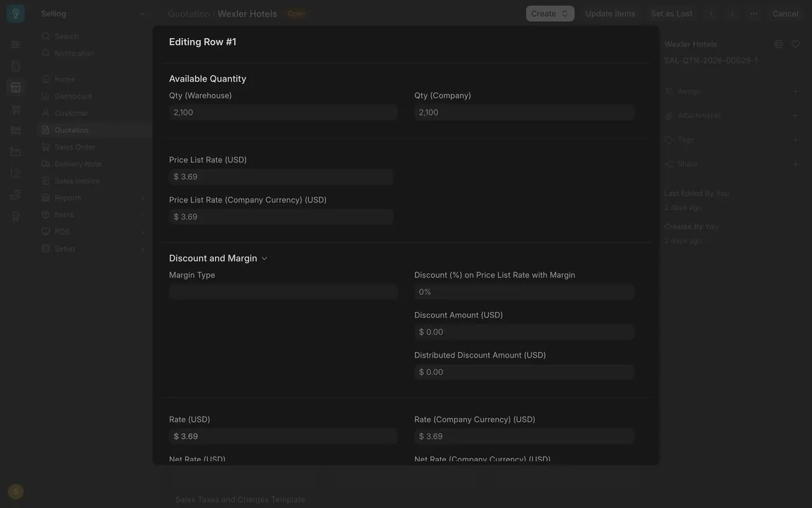Click the Update Items button

pos(610,13)
